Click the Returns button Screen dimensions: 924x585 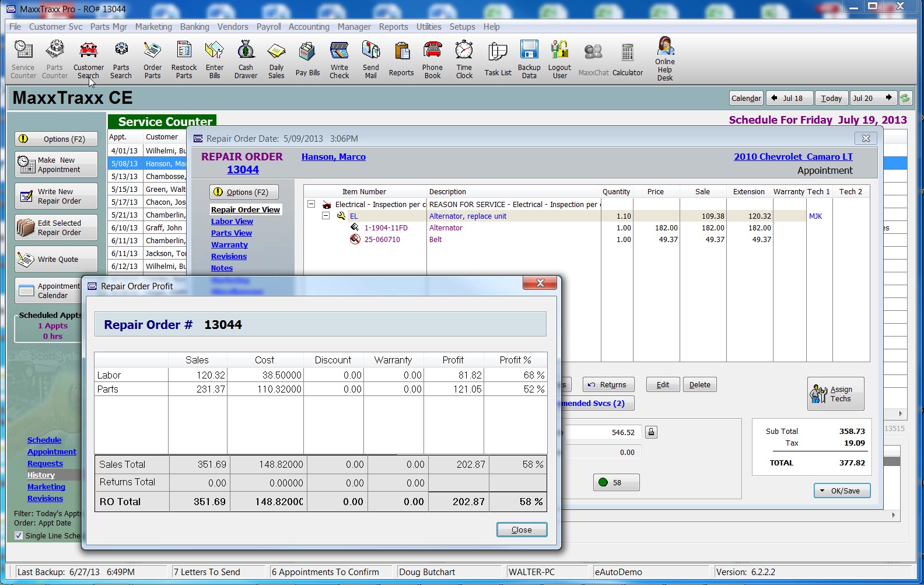point(608,384)
